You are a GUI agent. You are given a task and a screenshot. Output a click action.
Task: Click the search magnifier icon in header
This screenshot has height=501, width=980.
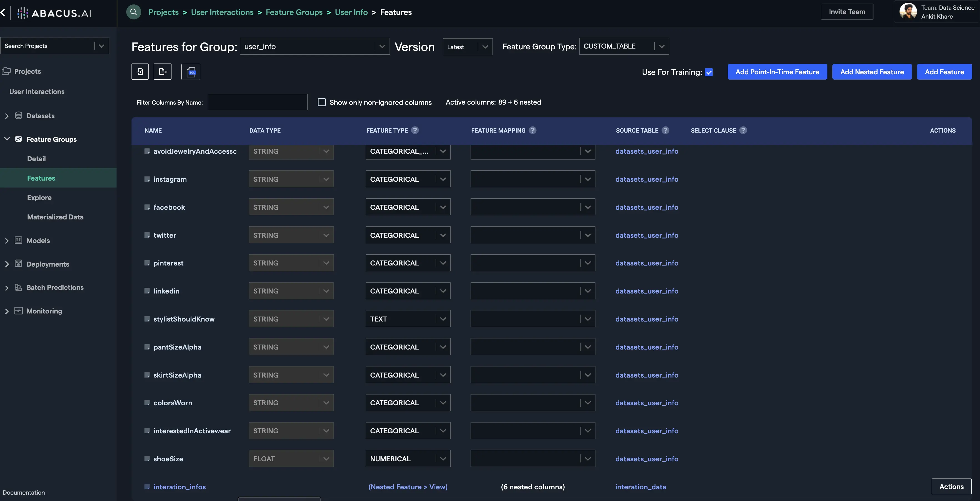coord(133,12)
